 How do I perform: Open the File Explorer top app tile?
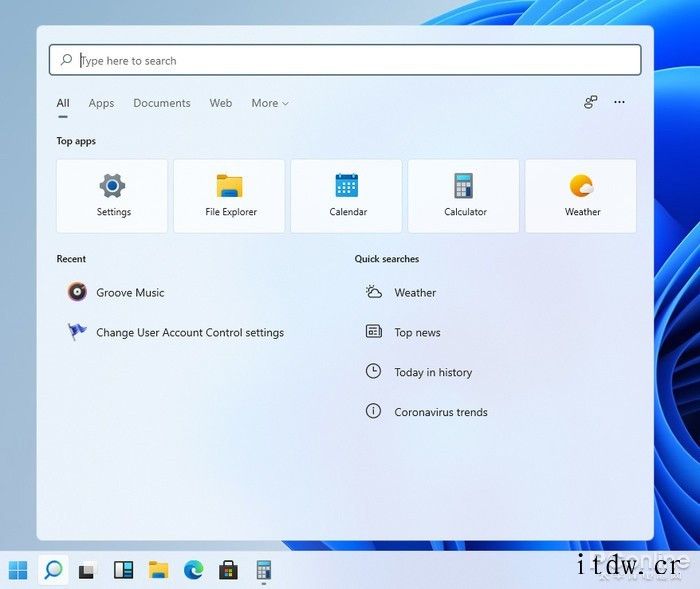(x=229, y=196)
